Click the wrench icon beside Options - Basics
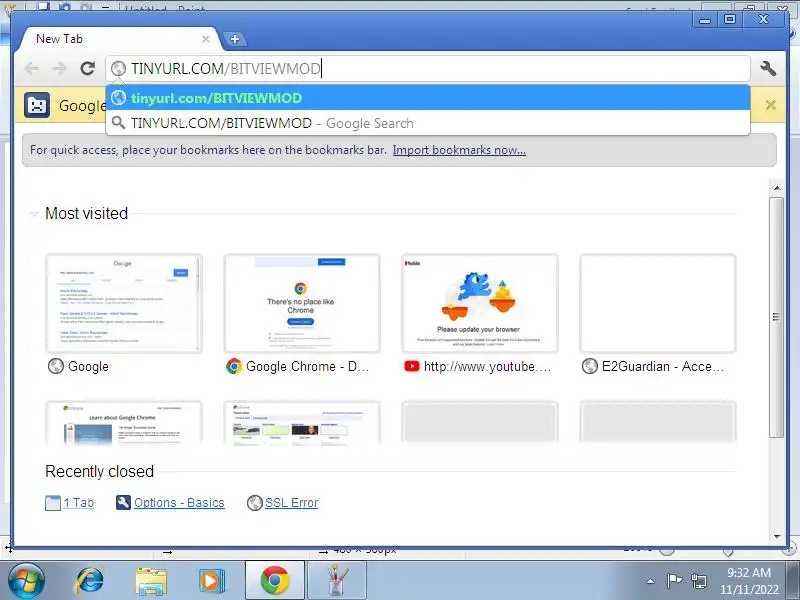Image resolution: width=800 pixels, height=600 pixels. [x=123, y=503]
